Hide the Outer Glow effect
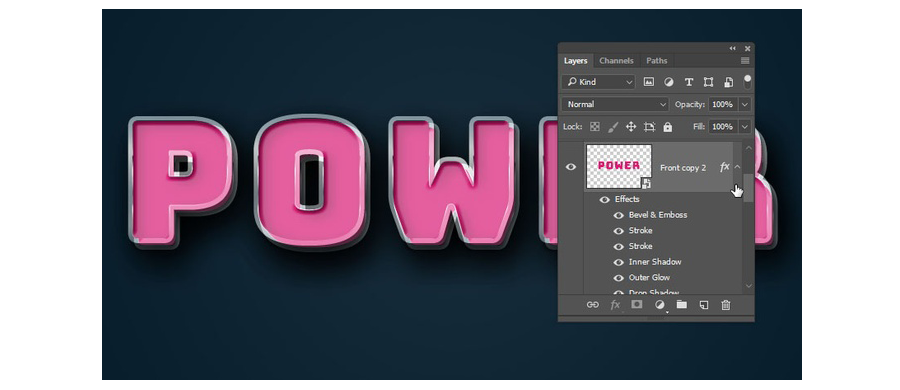The image size is (900, 390). 618,278
